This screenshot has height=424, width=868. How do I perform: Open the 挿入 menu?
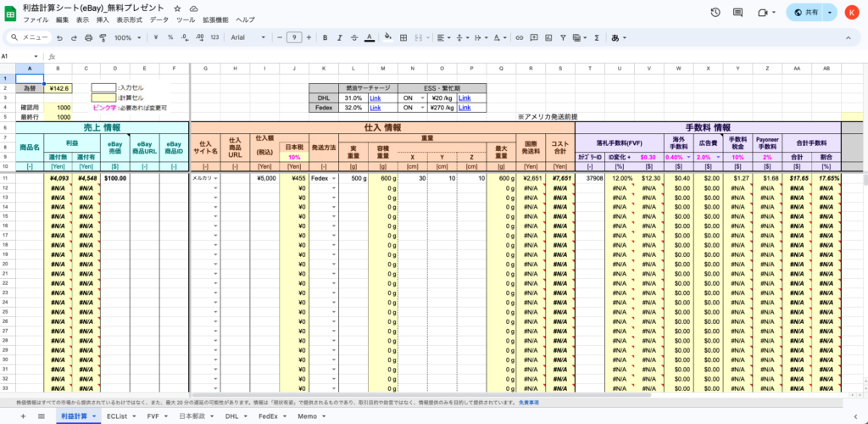[103, 20]
